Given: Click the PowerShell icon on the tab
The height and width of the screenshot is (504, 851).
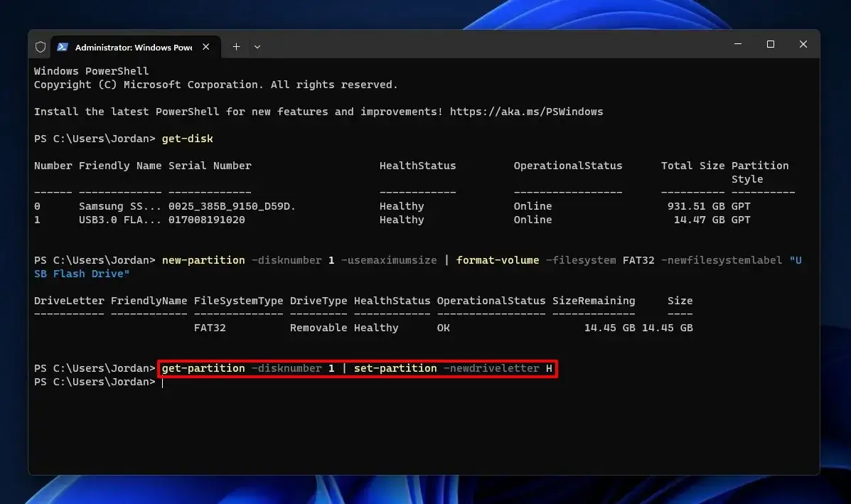Looking at the screenshot, I should point(63,47).
